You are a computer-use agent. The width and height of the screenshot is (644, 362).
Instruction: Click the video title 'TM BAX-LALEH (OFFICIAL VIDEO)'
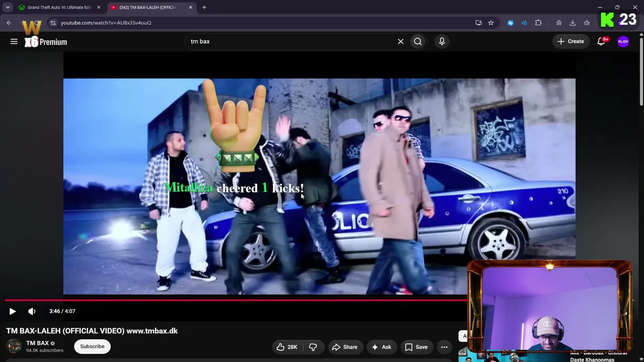(x=65, y=331)
